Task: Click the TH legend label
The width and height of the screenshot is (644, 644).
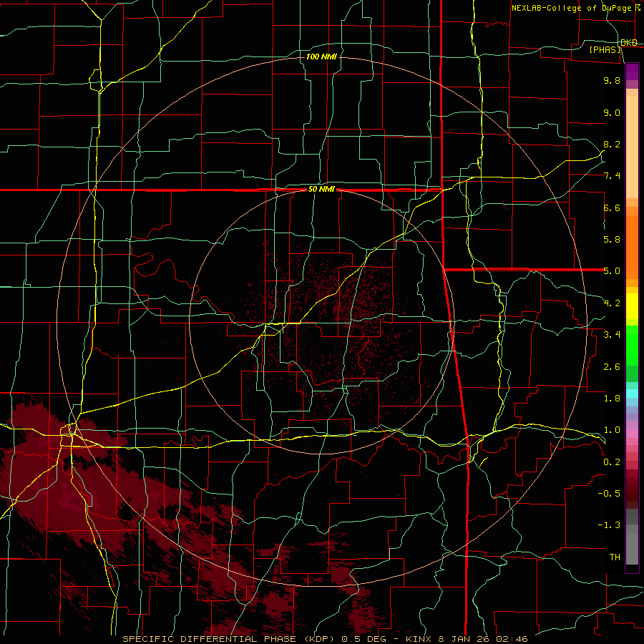Action: click(x=615, y=557)
